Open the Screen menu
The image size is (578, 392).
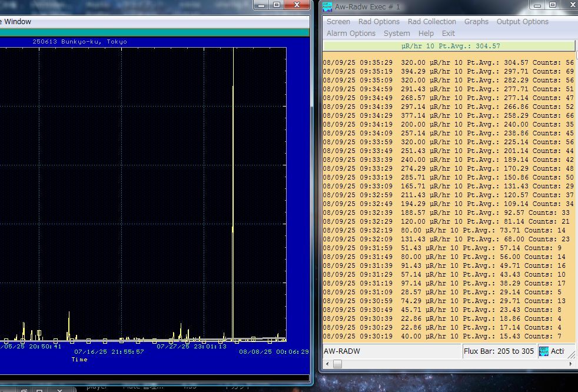click(x=338, y=22)
